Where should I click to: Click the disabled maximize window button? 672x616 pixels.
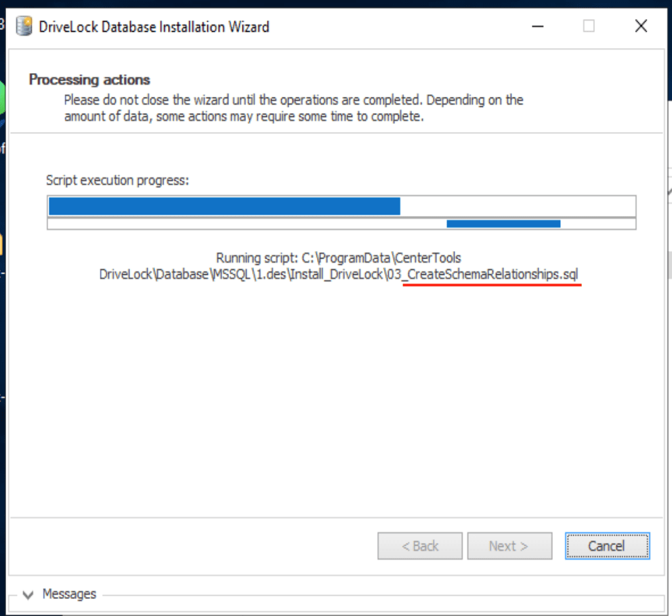click(x=589, y=26)
